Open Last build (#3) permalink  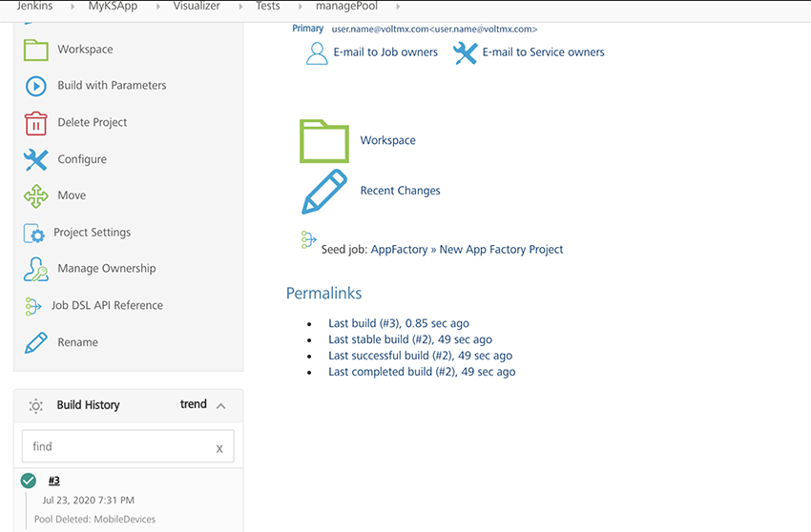(399, 323)
